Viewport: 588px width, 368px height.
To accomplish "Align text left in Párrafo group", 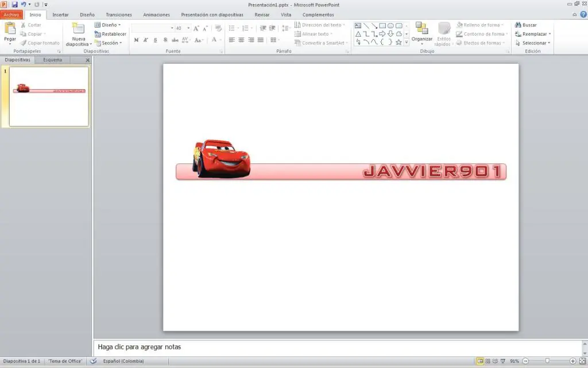I will click(232, 40).
